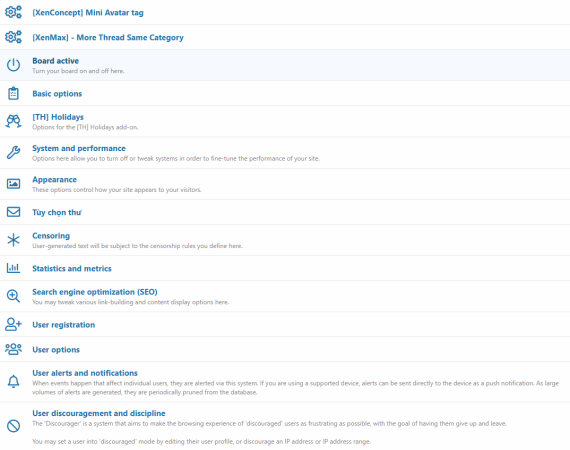
Task: Open the Appearance option group
Action: pos(54,180)
